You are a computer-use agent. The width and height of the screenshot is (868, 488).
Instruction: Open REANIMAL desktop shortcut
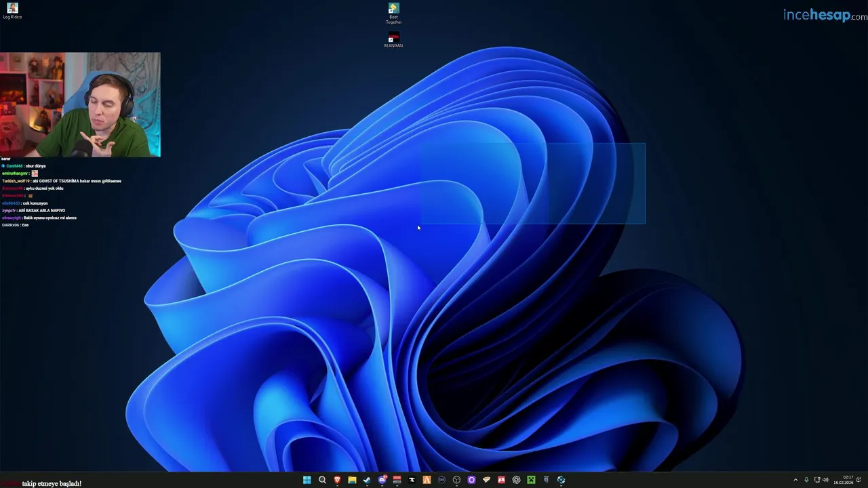393,39
